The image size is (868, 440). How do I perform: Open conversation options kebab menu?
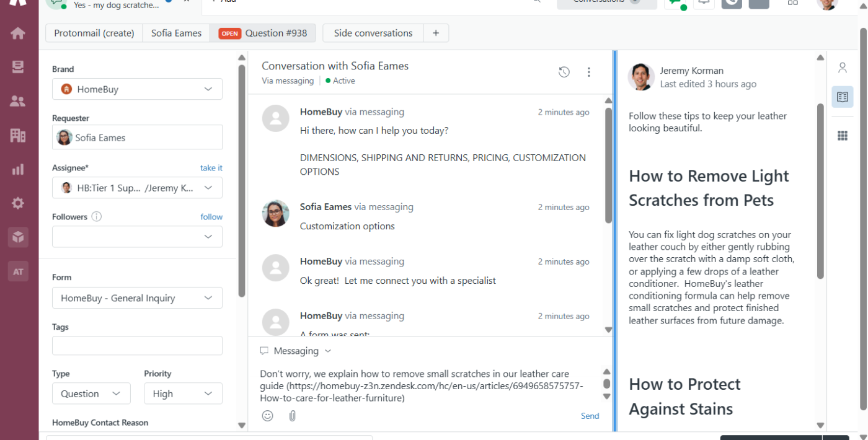[589, 72]
